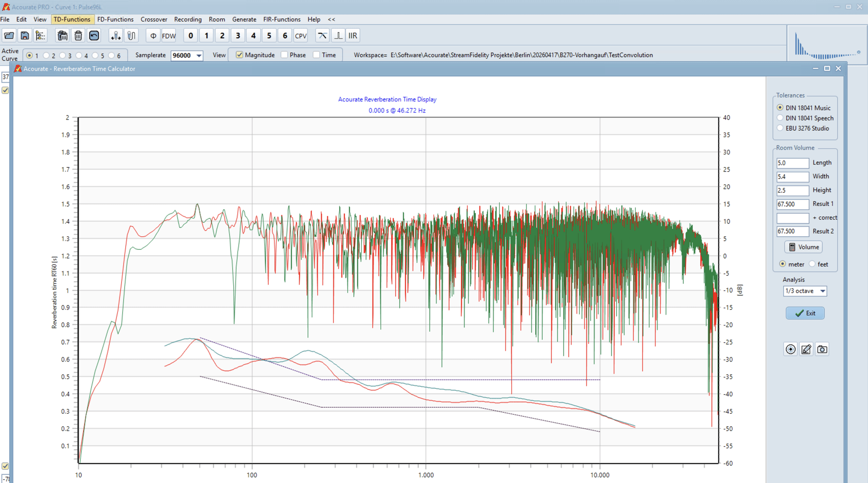This screenshot has width=868, height=483.
Task: Select the EBU 3276 Studio tolerance
Action: (780, 128)
